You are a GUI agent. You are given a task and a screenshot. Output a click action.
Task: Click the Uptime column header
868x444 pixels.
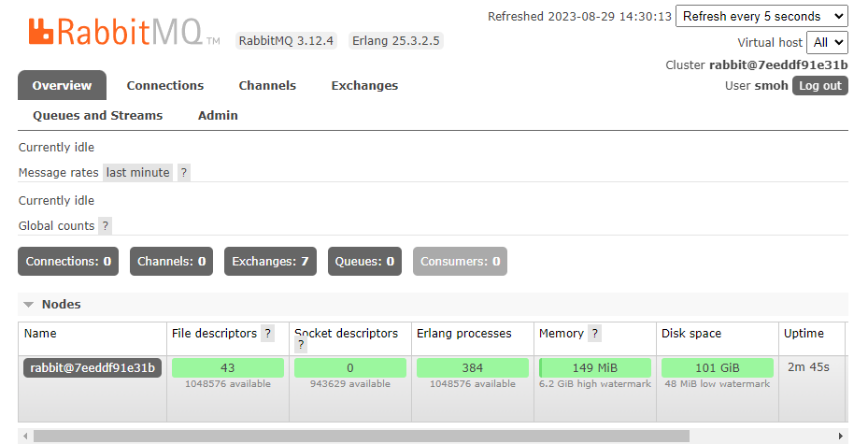click(804, 334)
